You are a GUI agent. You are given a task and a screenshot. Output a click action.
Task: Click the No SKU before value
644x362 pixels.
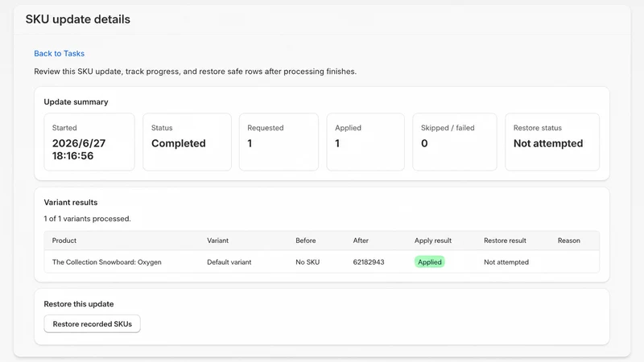pos(308,262)
